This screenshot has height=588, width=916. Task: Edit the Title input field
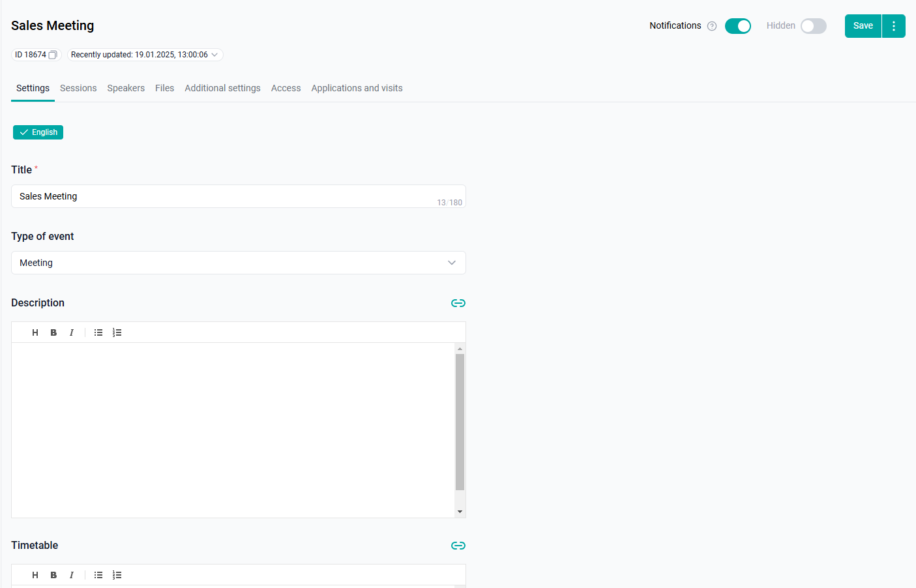coord(239,196)
